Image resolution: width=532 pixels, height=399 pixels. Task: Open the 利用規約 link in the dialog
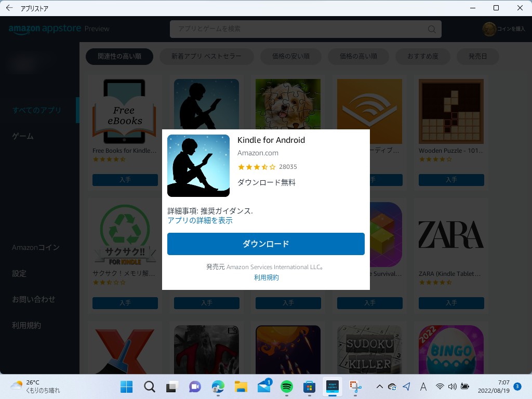266,277
